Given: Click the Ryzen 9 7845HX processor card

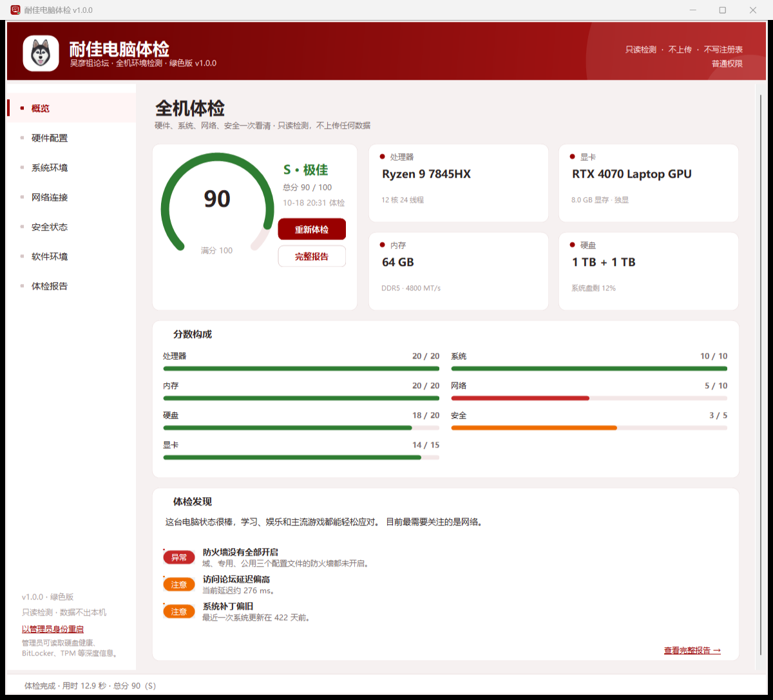Looking at the screenshot, I should (x=459, y=183).
